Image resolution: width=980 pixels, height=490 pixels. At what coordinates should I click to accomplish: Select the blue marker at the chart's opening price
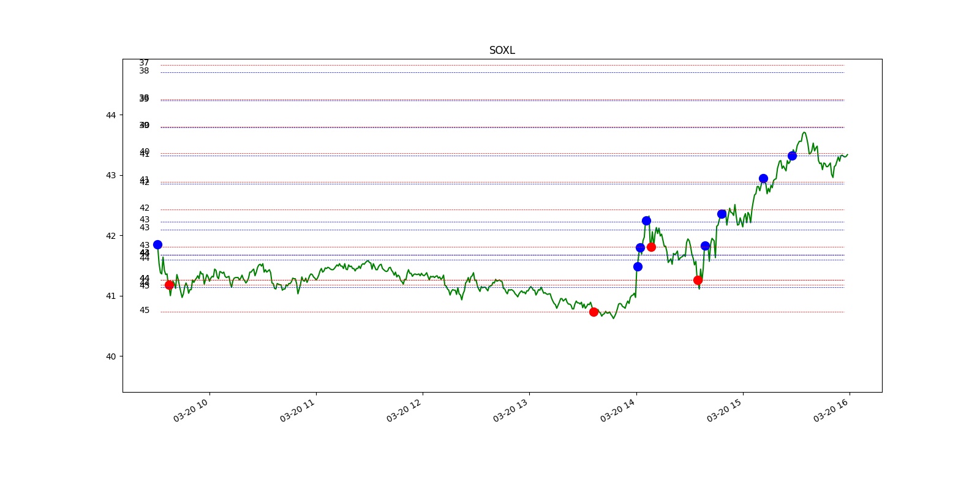click(157, 244)
